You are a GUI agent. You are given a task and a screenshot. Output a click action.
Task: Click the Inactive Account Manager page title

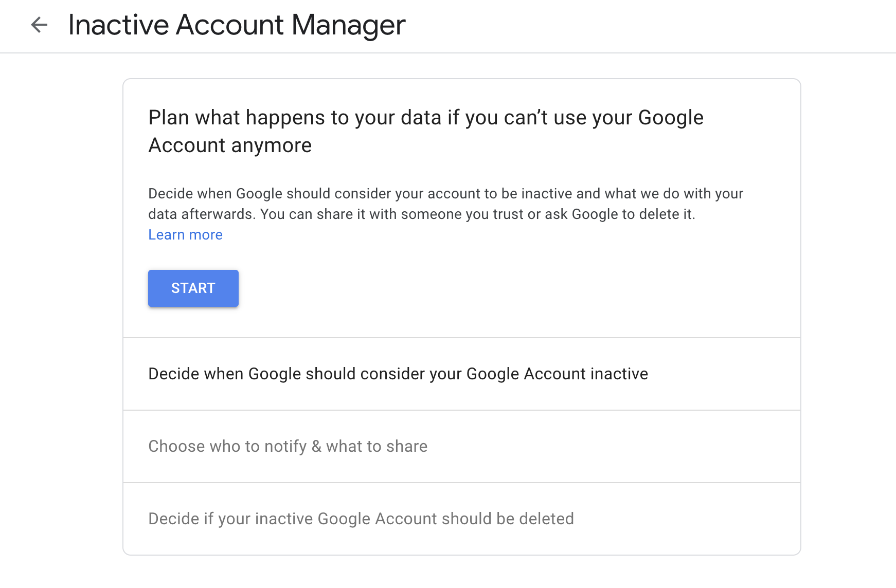[x=237, y=25]
